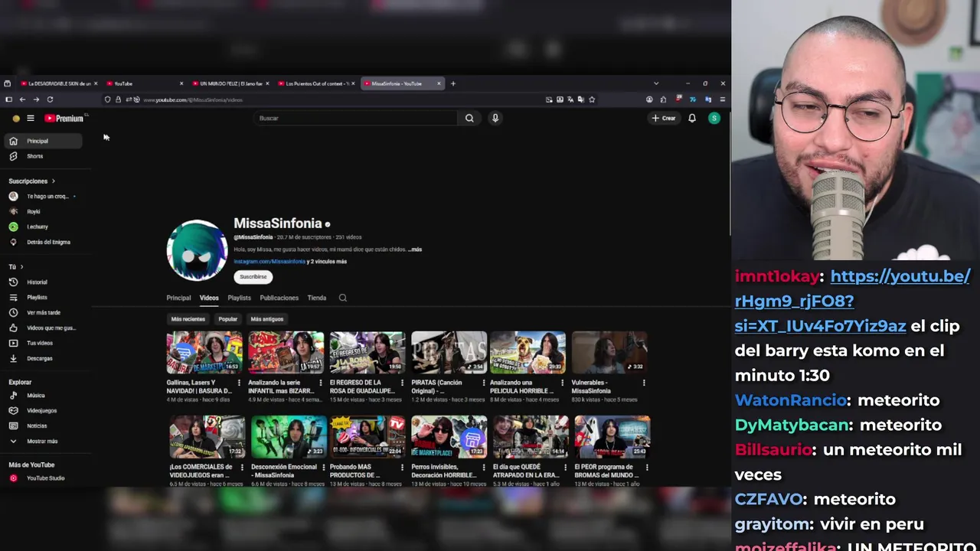Open the YouTube hamburger guide menu

[31, 118]
